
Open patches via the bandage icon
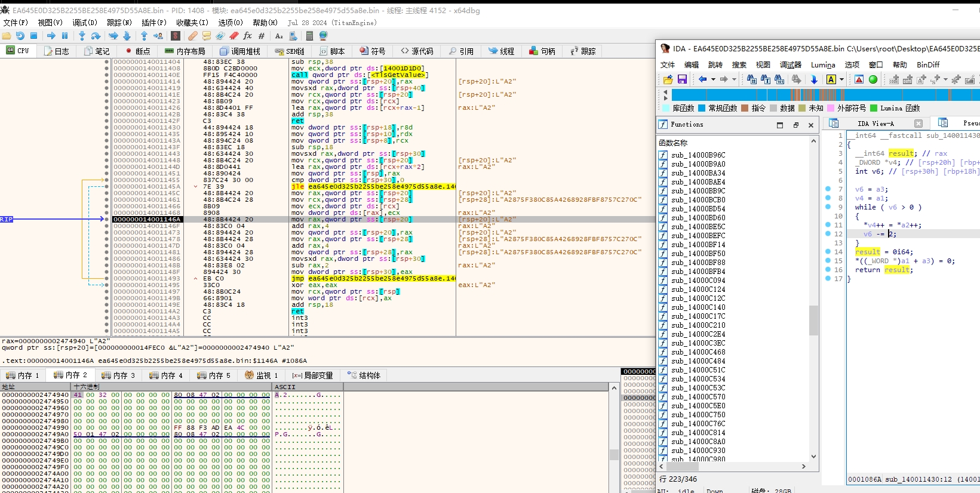(192, 36)
